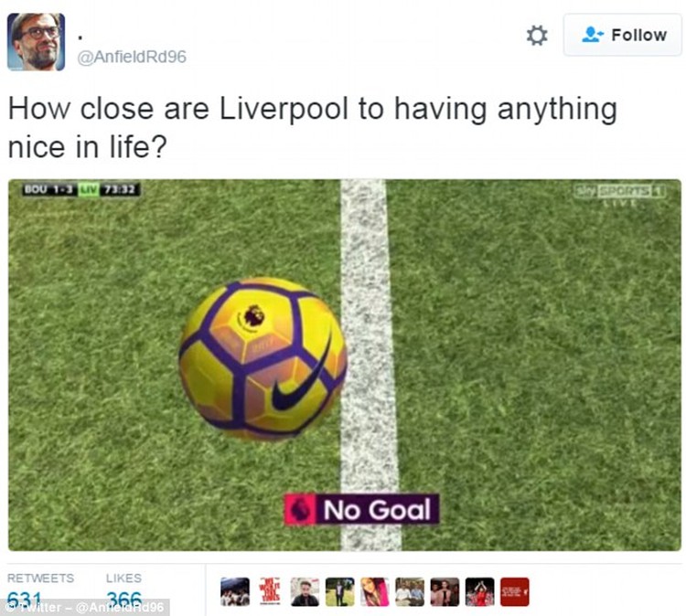Click the Follow button
The width and height of the screenshot is (686, 616).
point(623,35)
